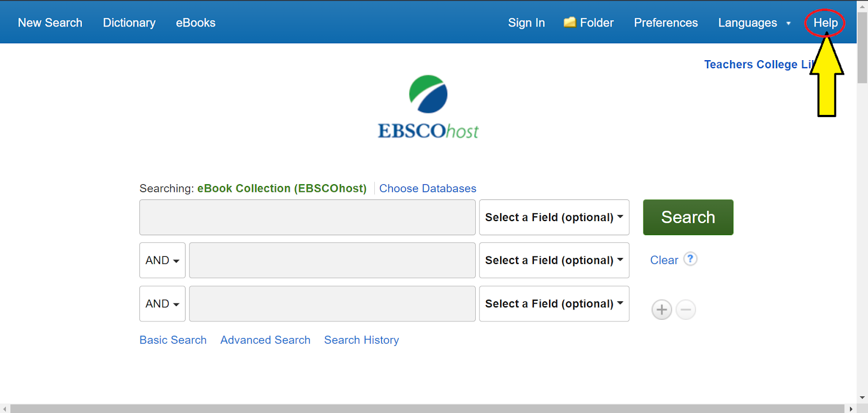
Task: Add a search row with plus button
Action: click(661, 310)
